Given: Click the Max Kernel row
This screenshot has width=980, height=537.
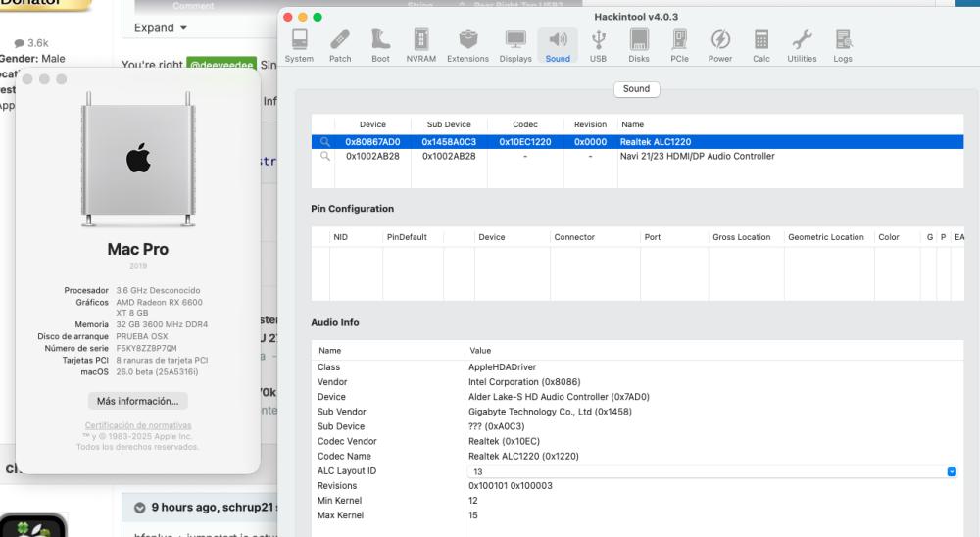Looking at the screenshot, I should click(x=638, y=515).
